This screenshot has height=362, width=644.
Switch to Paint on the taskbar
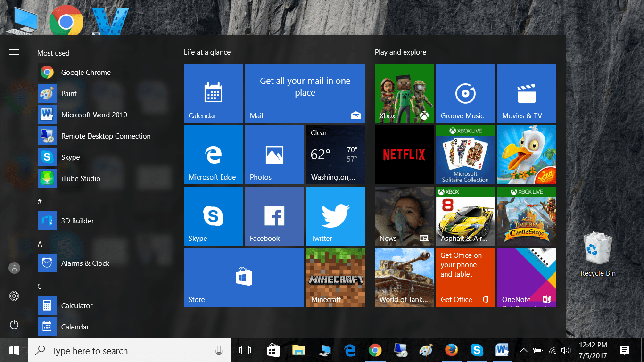pos(426,350)
